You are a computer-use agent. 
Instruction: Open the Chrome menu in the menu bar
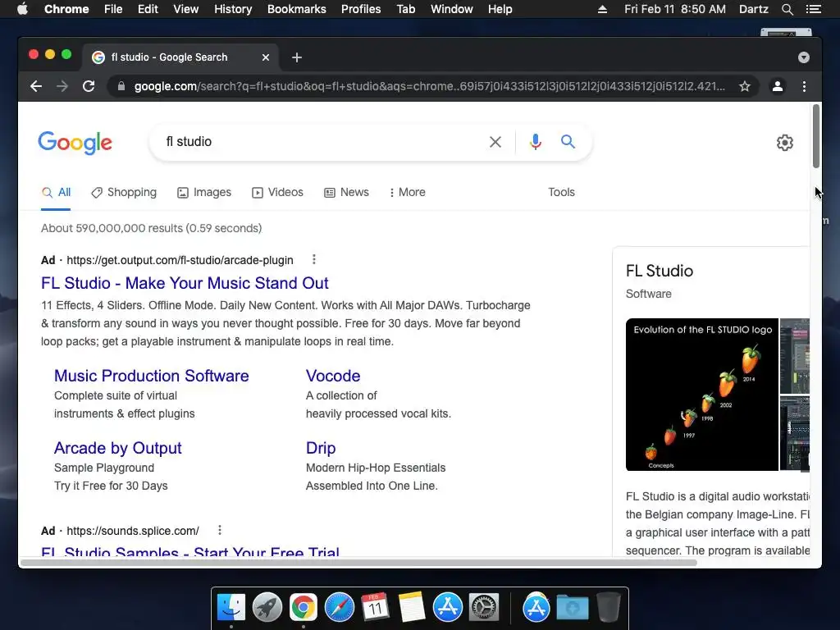click(x=66, y=9)
